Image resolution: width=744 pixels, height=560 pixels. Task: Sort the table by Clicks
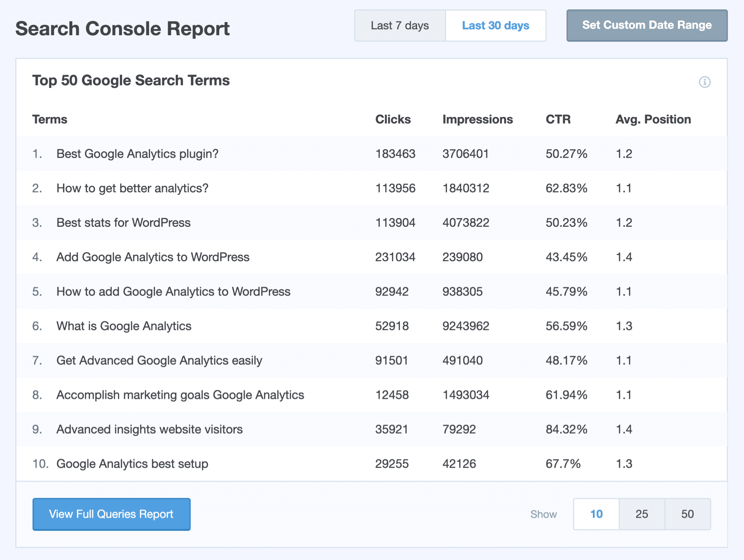[393, 119]
